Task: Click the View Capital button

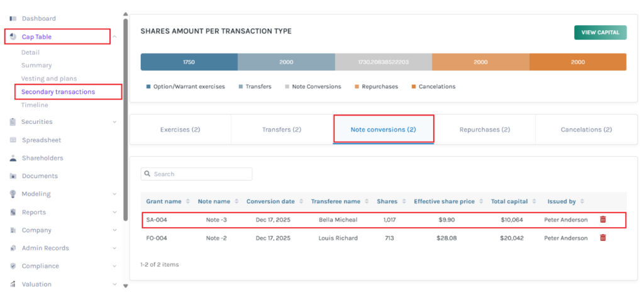Action: (600, 33)
